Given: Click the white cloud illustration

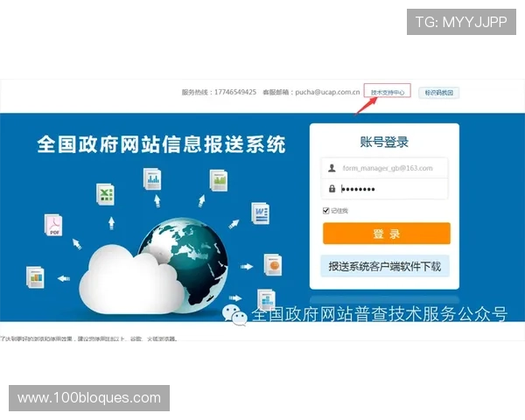Looking at the screenshot, I should pyautogui.click(x=130, y=280).
